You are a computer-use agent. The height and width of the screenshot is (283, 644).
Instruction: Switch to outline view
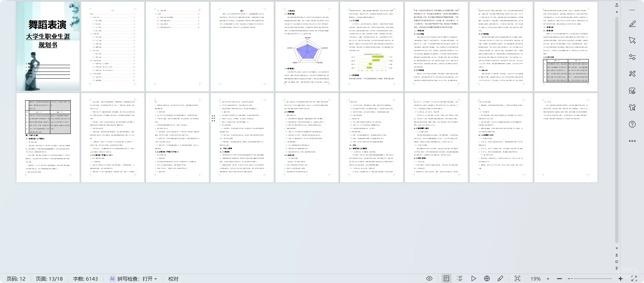coord(460,279)
